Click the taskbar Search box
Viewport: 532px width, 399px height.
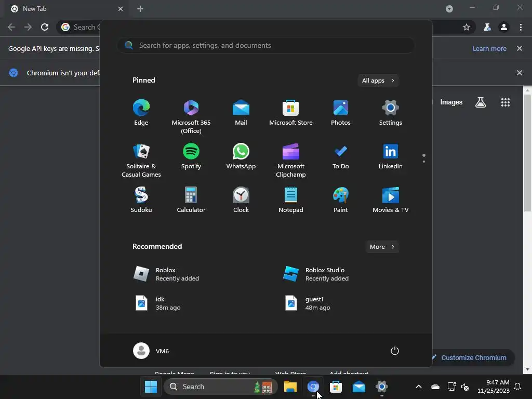[220, 387]
